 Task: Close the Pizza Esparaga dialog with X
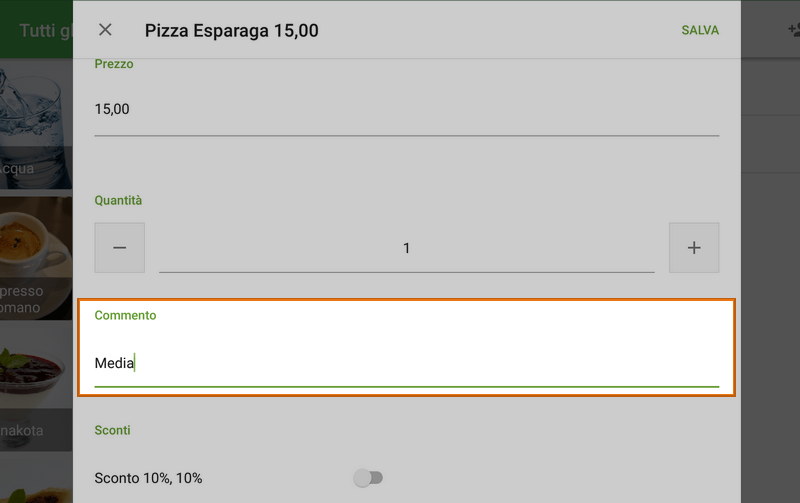click(105, 30)
